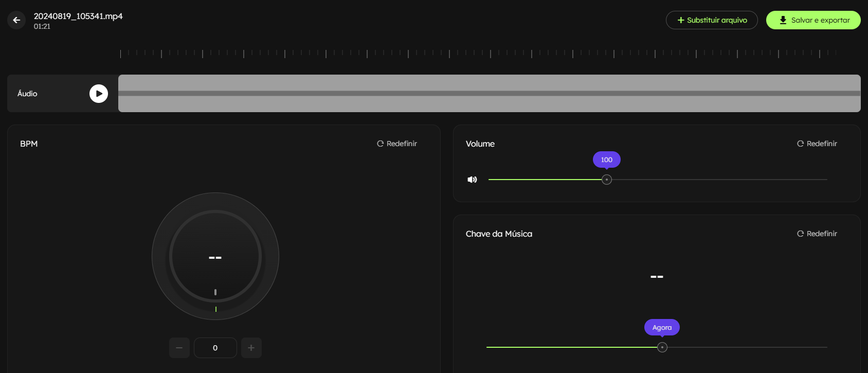The image size is (868, 373).
Task: Decrease BPM with the minus button
Action: tap(179, 348)
